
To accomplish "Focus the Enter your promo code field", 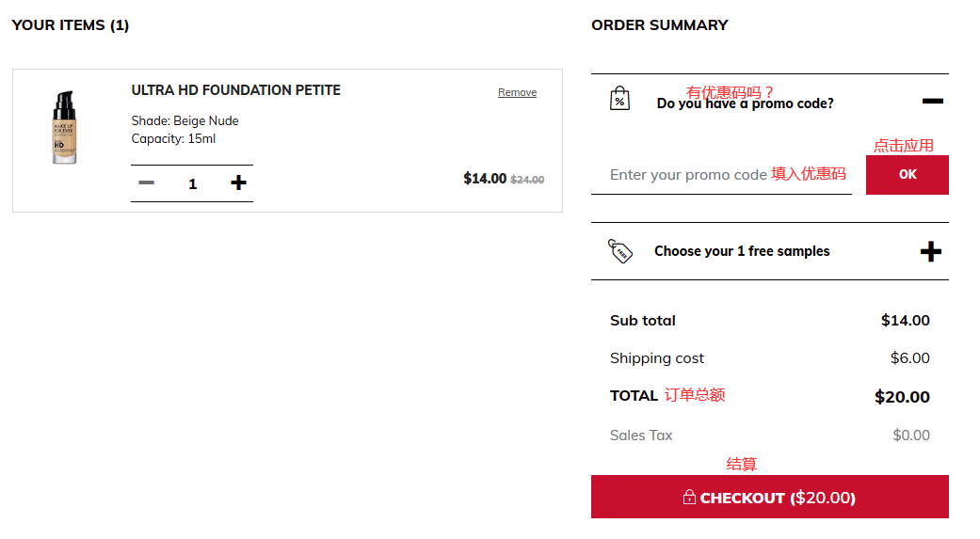I will pyautogui.click(x=688, y=175).
